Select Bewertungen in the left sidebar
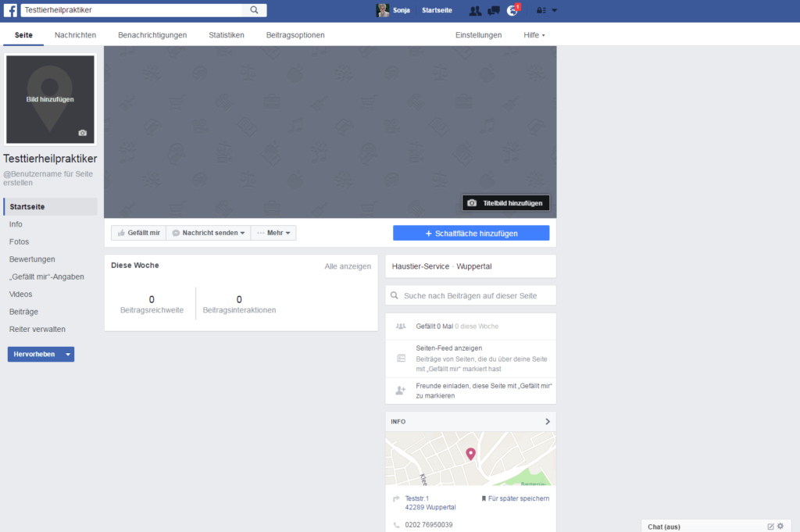800x532 pixels. [32, 259]
